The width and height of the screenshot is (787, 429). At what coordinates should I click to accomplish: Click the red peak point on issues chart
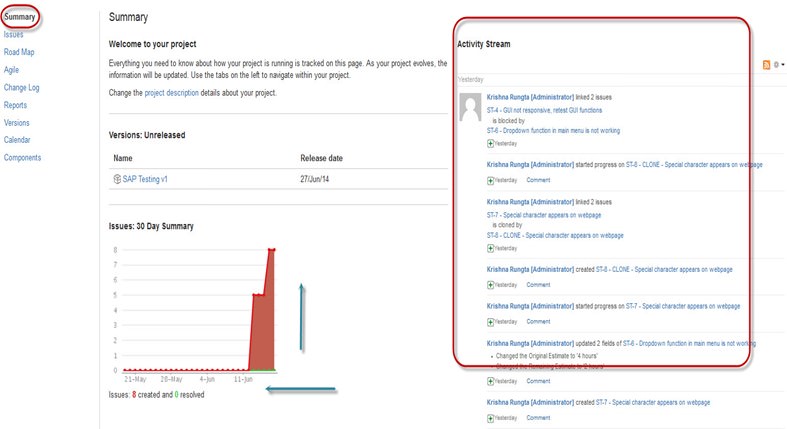coord(271,249)
